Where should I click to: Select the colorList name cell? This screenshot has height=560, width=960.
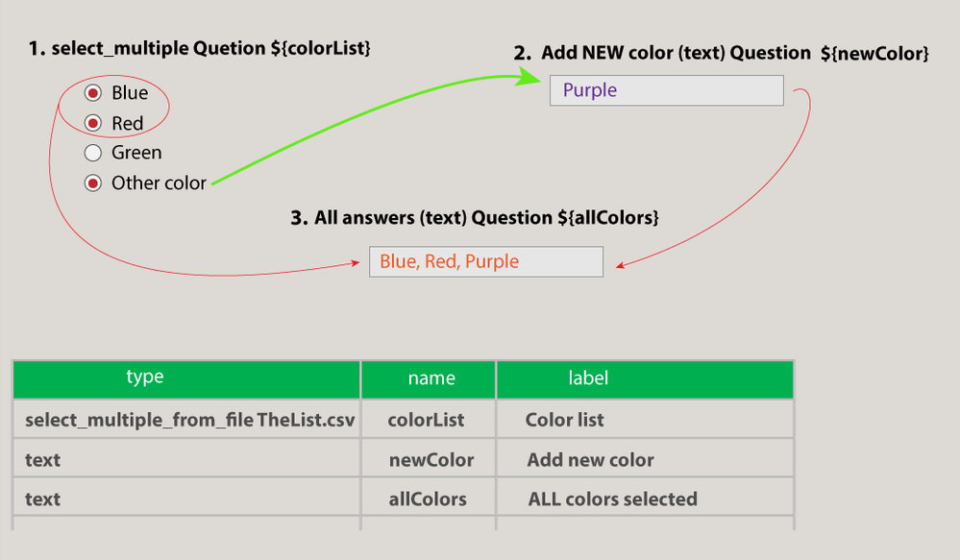coord(429,420)
